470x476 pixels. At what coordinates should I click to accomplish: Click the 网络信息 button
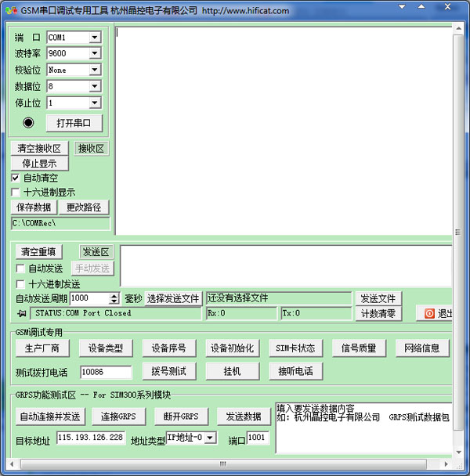point(422,348)
